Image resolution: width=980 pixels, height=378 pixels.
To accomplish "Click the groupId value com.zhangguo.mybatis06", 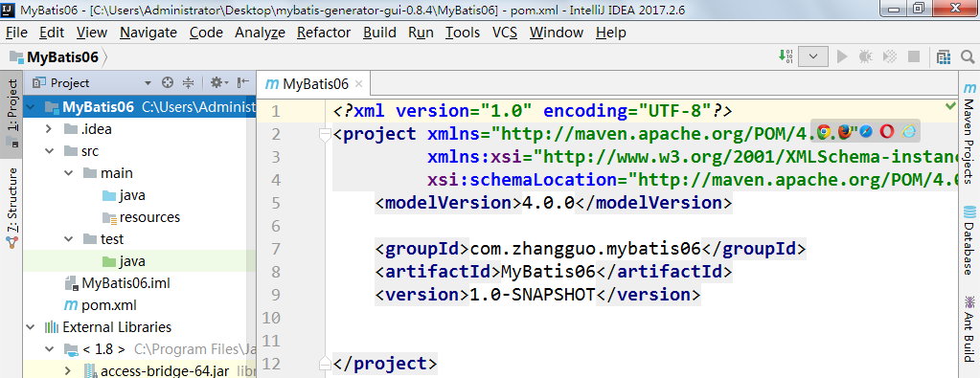I will [x=584, y=250].
